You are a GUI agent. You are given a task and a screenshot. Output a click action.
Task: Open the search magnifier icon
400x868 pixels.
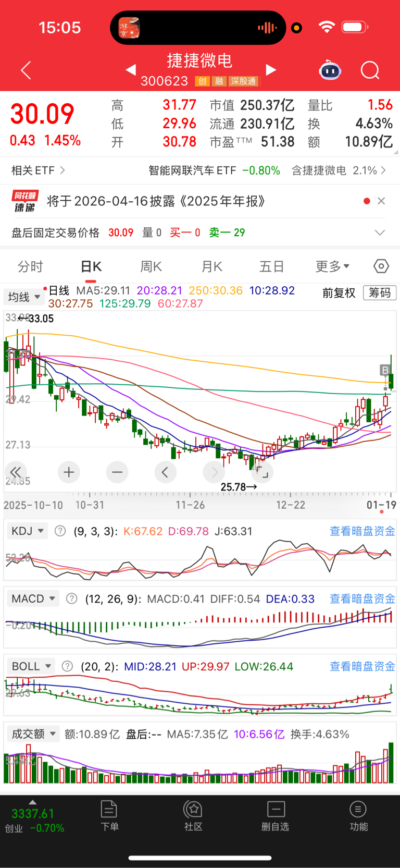coord(370,70)
